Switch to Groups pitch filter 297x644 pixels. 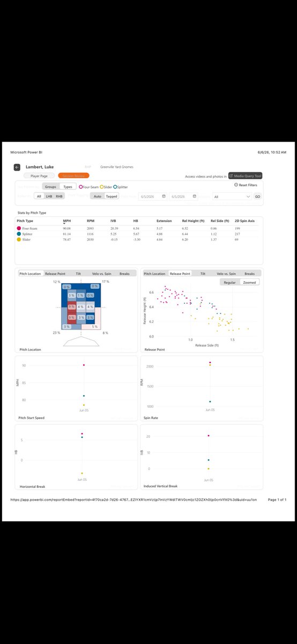click(50, 187)
